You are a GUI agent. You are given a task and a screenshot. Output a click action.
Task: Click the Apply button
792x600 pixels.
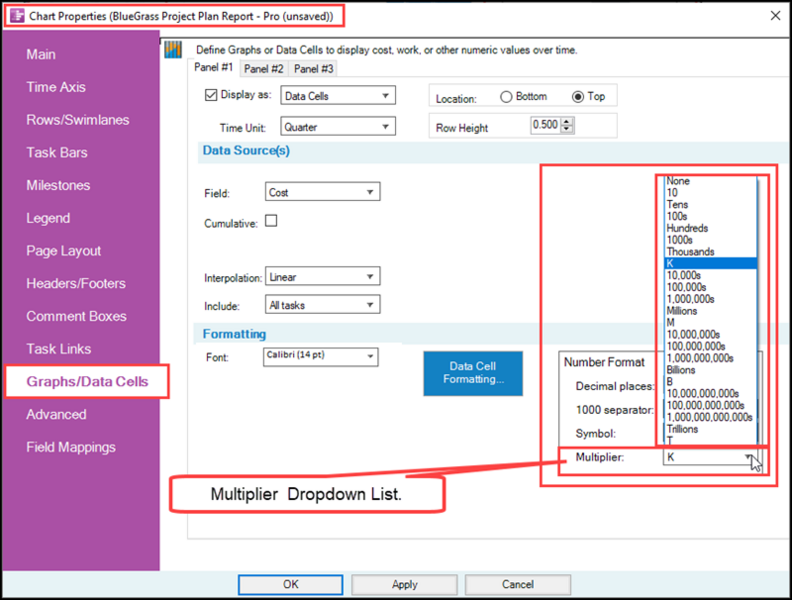405,585
